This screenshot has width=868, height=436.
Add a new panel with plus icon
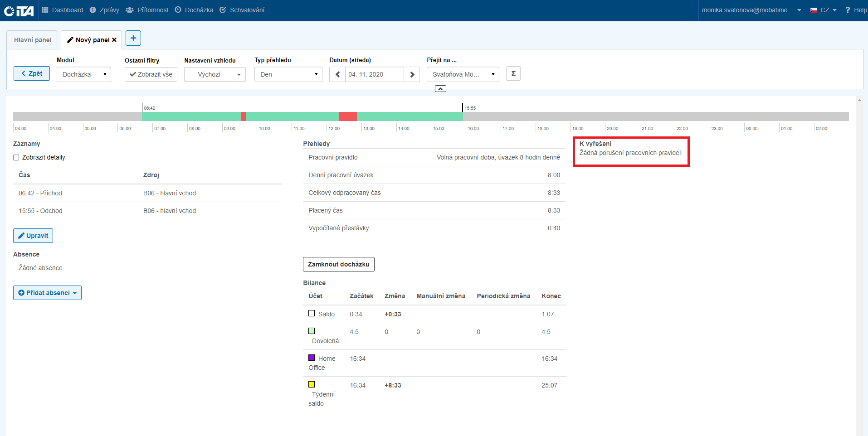[133, 38]
